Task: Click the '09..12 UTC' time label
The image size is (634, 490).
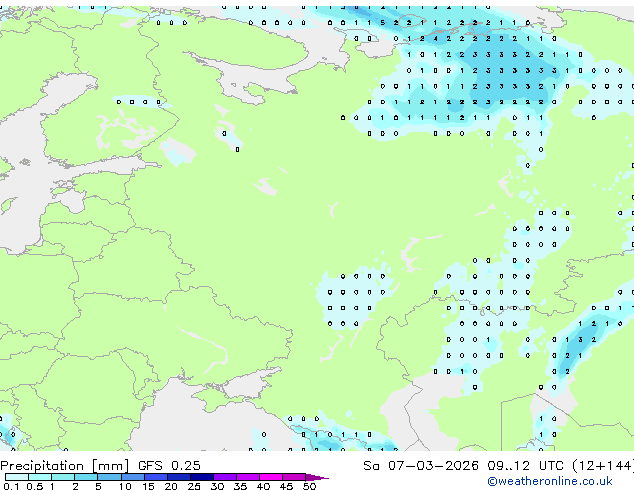Action: (x=525, y=466)
